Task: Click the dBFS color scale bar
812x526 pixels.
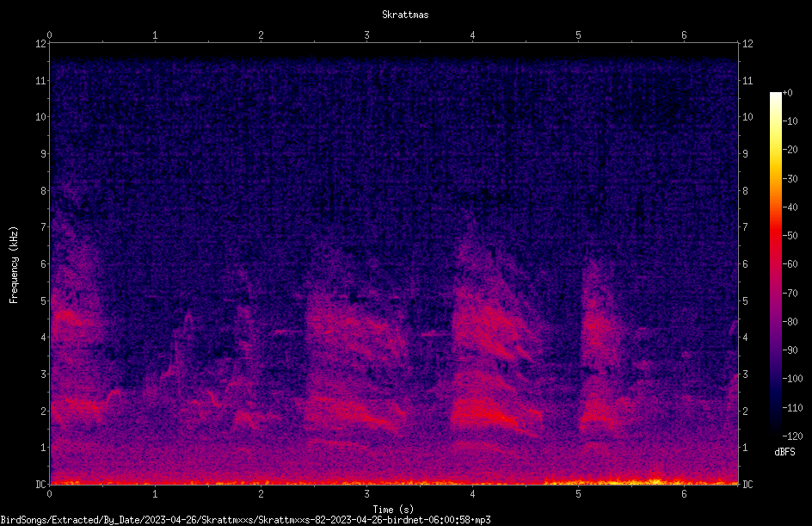Action: 775,263
